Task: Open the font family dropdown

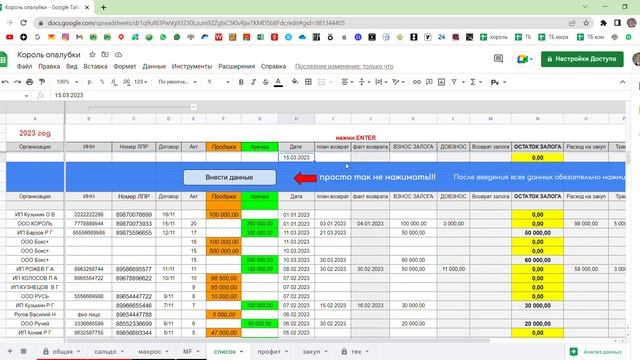Action: (x=178, y=82)
